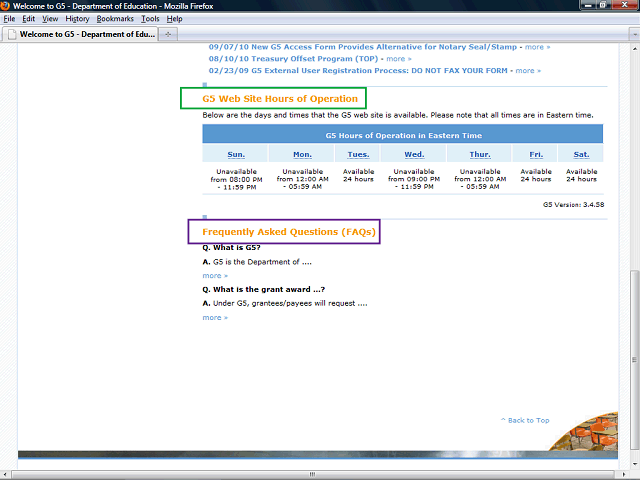The height and width of the screenshot is (480, 640).
Task: Click Q. What is G5? question text
Action: coord(231,247)
